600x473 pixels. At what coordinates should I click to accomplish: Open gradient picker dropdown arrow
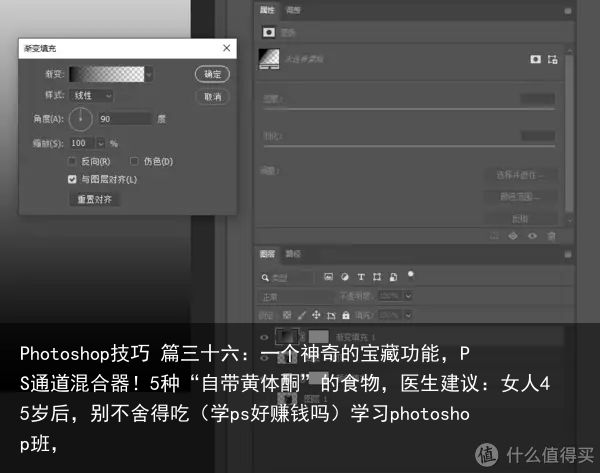click(x=149, y=74)
